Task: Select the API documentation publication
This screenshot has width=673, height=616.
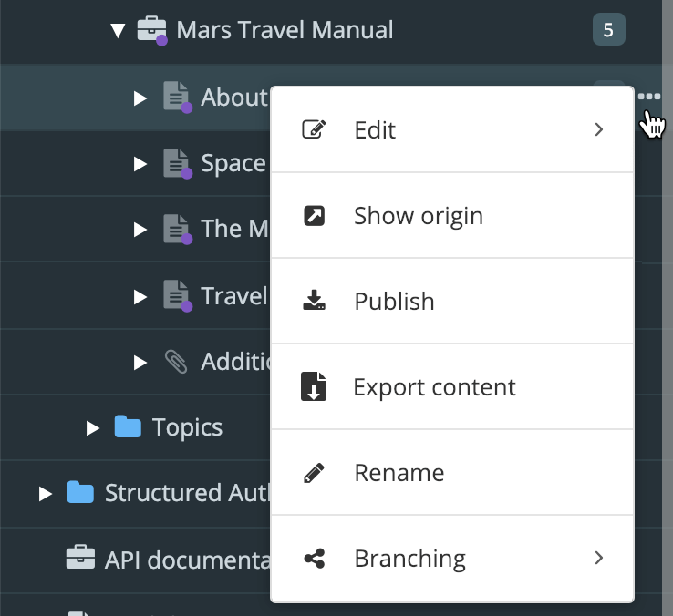Action: pyautogui.click(x=182, y=558)
